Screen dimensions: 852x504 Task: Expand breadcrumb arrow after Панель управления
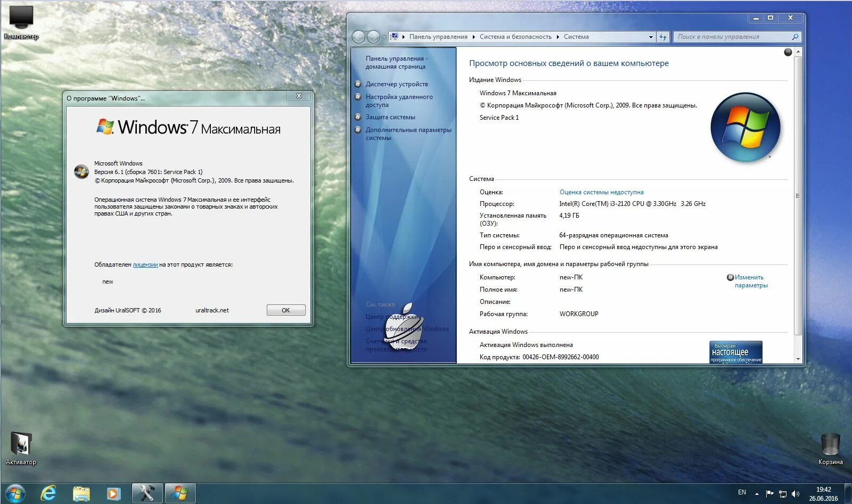click(x=473, y=37)
